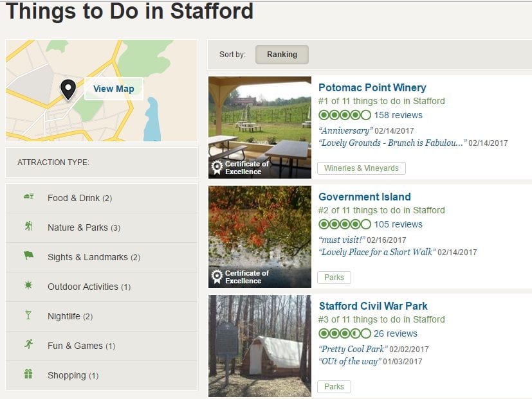Viewport: 532px width, 399px height.
Task: Filter by Nightlife (2) attraction type
Action: tap(70, 316)
